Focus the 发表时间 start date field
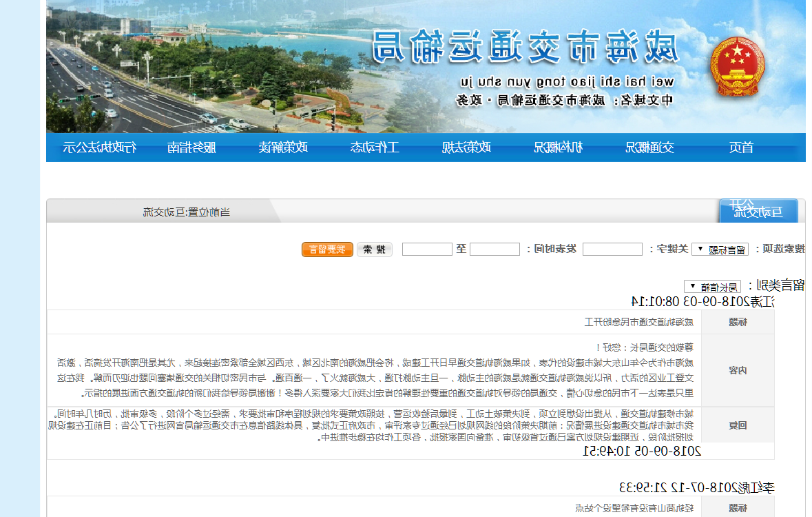Screen dimensions: 812x517 pyautogui.click(x=495, y=250)
